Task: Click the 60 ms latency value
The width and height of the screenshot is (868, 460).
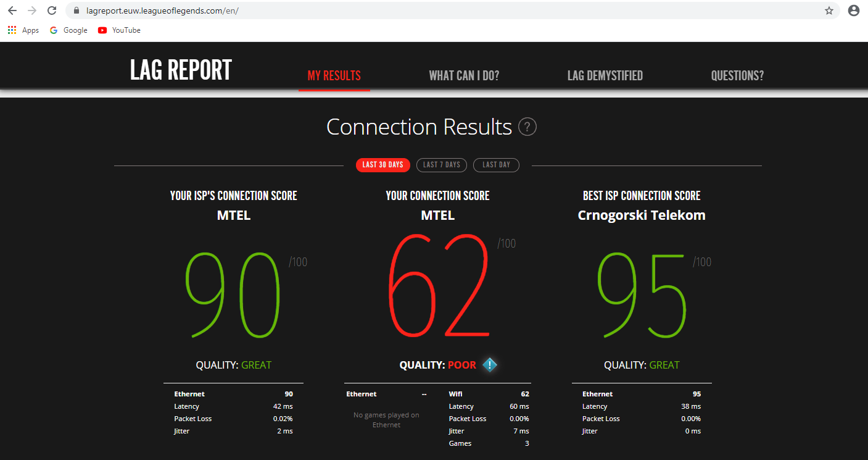Action: (x=519, y=406)
